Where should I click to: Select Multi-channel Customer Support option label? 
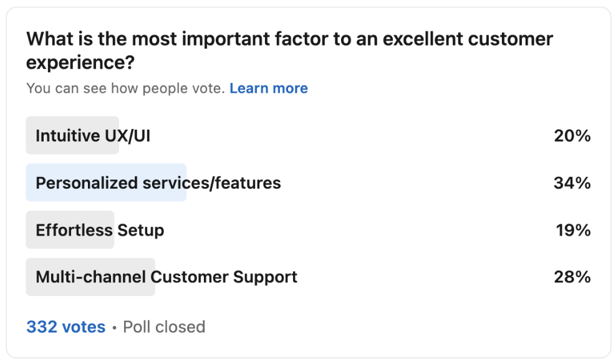tap(166, 277)
